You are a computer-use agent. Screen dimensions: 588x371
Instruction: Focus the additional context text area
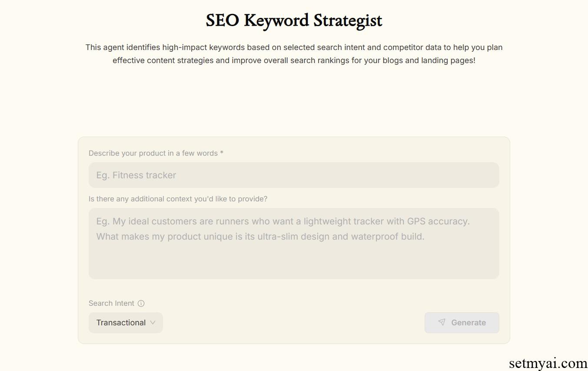pos(294,244)
